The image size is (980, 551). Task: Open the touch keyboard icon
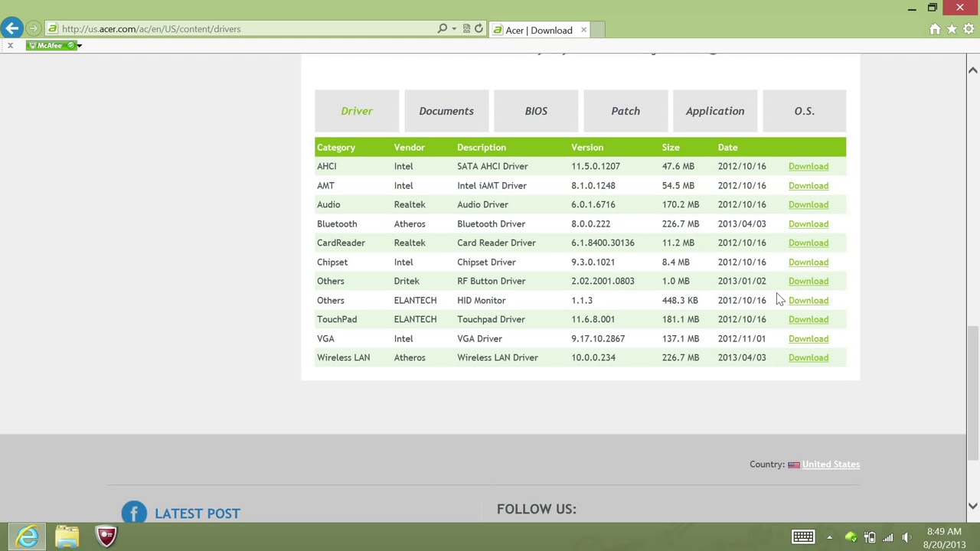tap(803, 537)
